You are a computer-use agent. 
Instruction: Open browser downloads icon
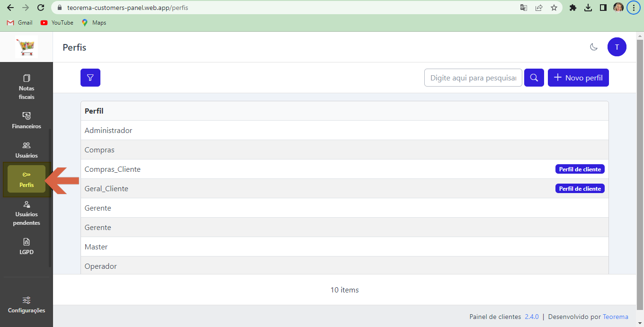588,8
